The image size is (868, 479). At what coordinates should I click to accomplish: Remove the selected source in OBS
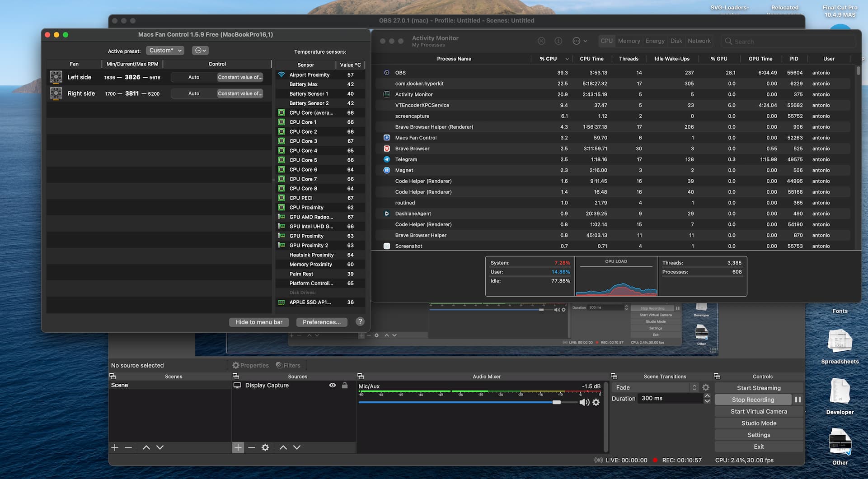coord(252,447)
